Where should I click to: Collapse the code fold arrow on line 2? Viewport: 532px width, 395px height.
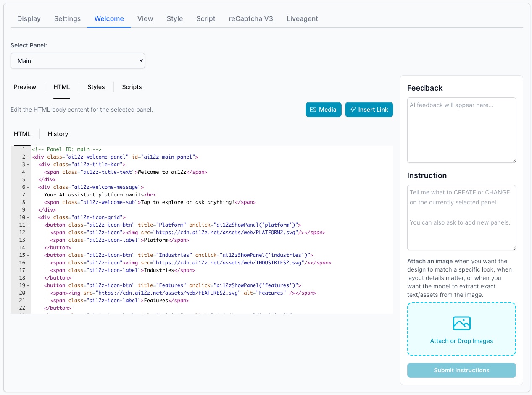click(x=28, y=157)
